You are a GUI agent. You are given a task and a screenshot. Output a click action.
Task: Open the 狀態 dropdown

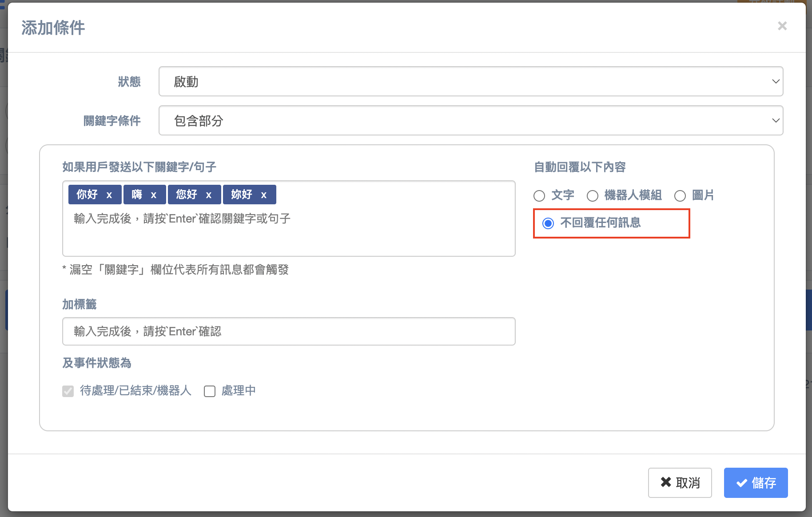pos(470,82)
